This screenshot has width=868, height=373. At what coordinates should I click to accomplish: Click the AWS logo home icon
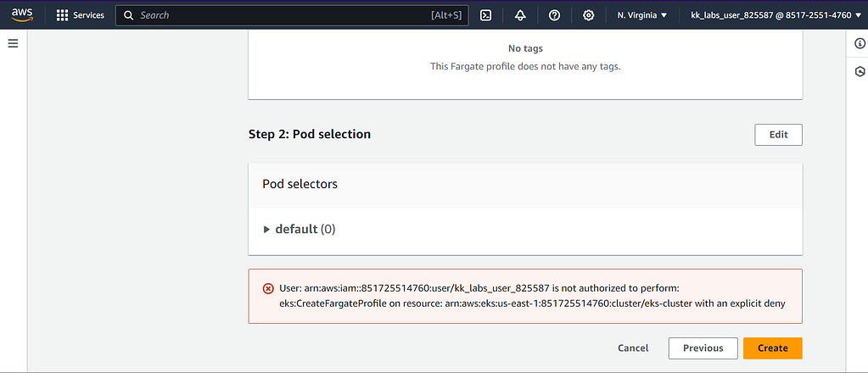point(21,14)
